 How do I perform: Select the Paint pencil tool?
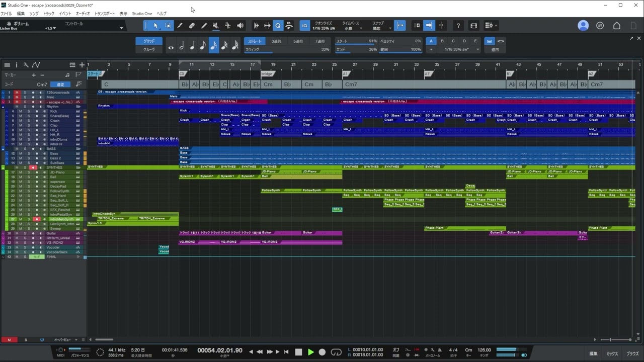coord(180,26)
